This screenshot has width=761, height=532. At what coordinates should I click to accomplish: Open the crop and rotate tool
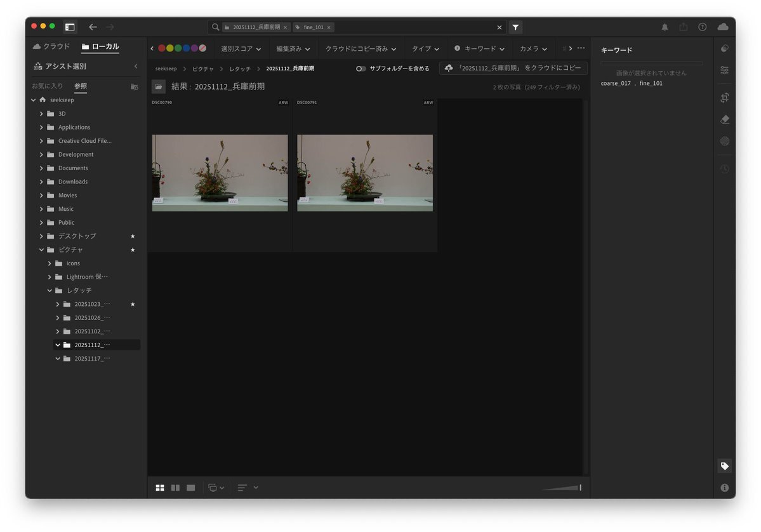[x=724, y=98]
